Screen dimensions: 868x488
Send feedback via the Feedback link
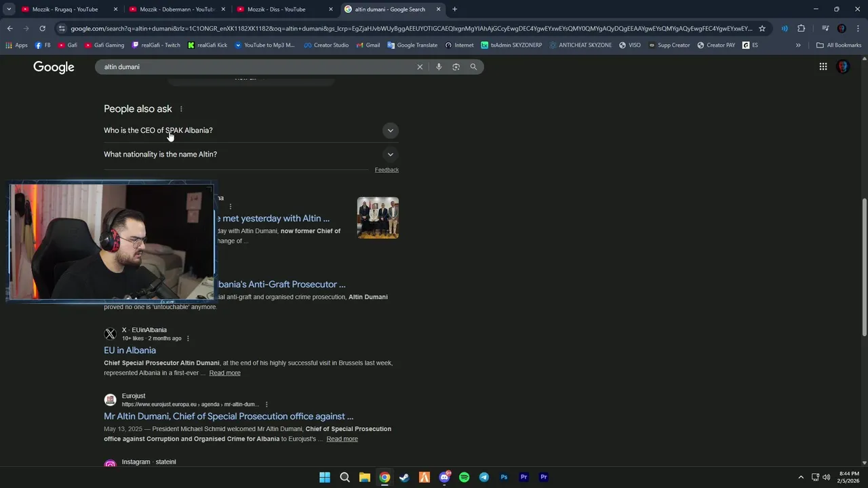387,169
